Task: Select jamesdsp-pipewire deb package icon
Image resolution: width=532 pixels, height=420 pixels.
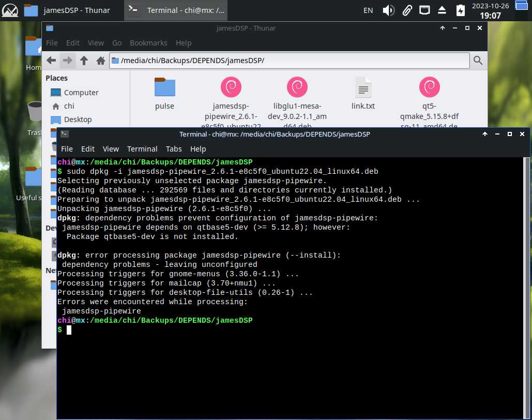Action: [231, 87]
